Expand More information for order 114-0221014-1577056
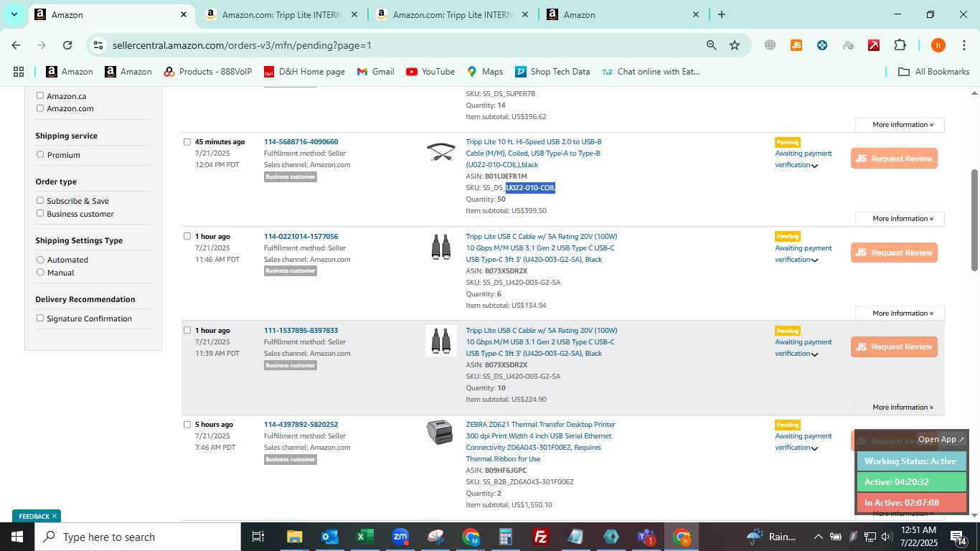This screenshot has height=551, width=980. (x=900, y=314)
